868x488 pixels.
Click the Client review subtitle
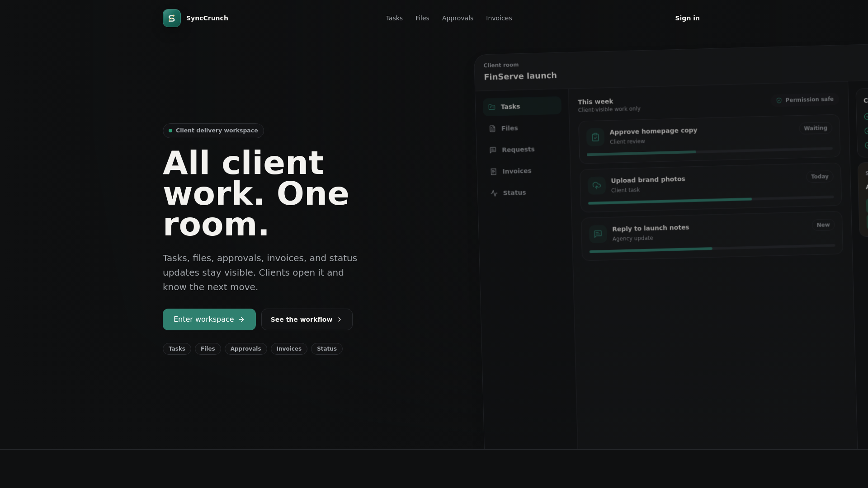pos(627,141)
